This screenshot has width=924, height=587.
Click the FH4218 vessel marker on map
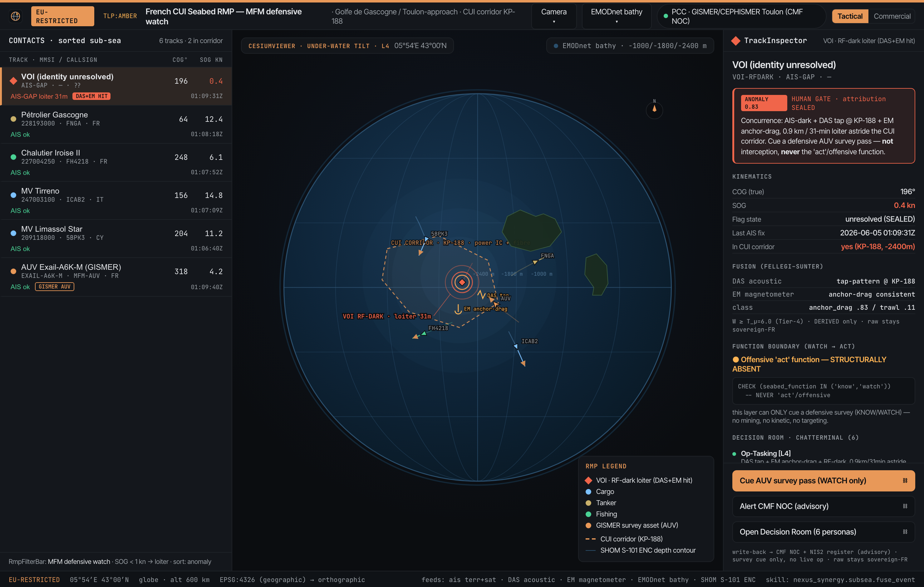coord(424,333)
